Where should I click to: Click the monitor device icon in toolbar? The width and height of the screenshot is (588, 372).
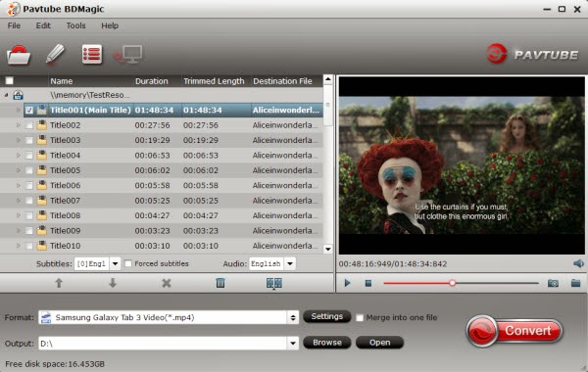[x=128, y=55]
